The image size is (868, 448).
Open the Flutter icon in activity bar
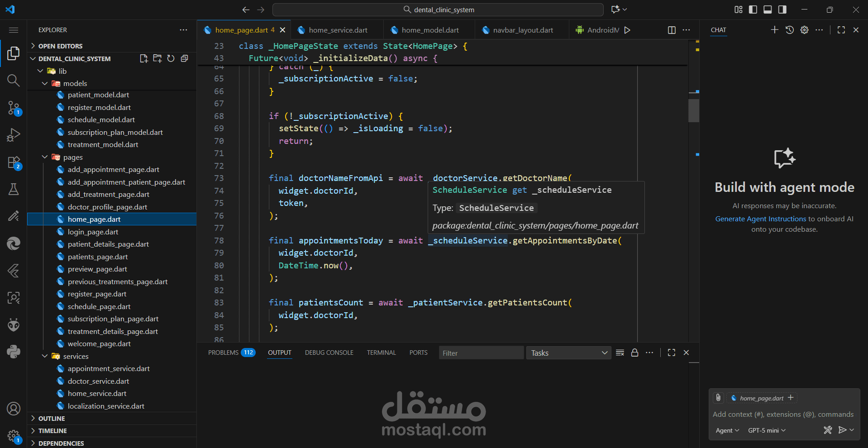pos(14,271)
